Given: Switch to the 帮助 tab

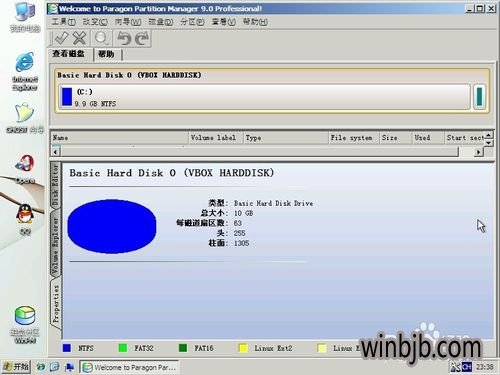Looking at the screenshot, I should (x=107, y=54).
